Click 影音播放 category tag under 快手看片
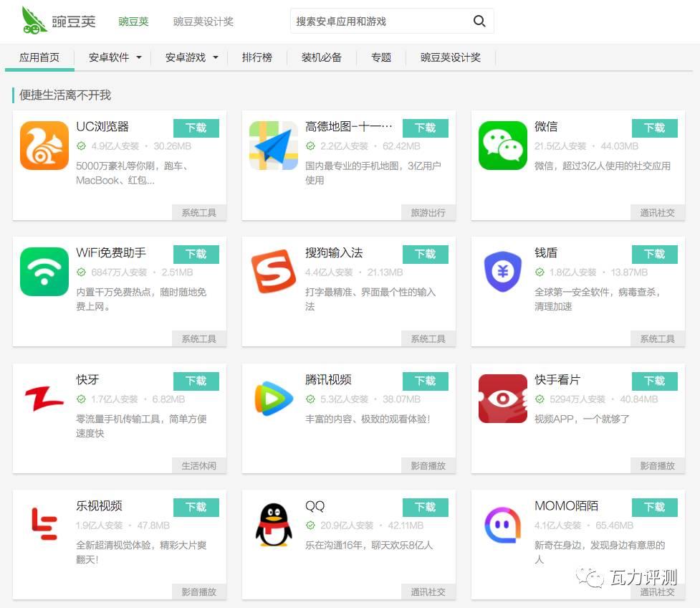Image resolution: width=700 pixels, height=608 pixels. [657, 465]
